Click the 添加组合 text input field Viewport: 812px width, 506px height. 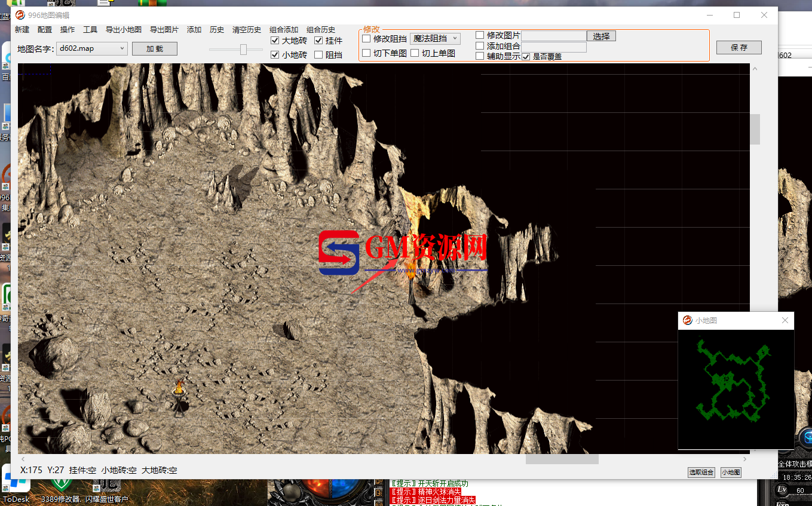coord(554,47)
